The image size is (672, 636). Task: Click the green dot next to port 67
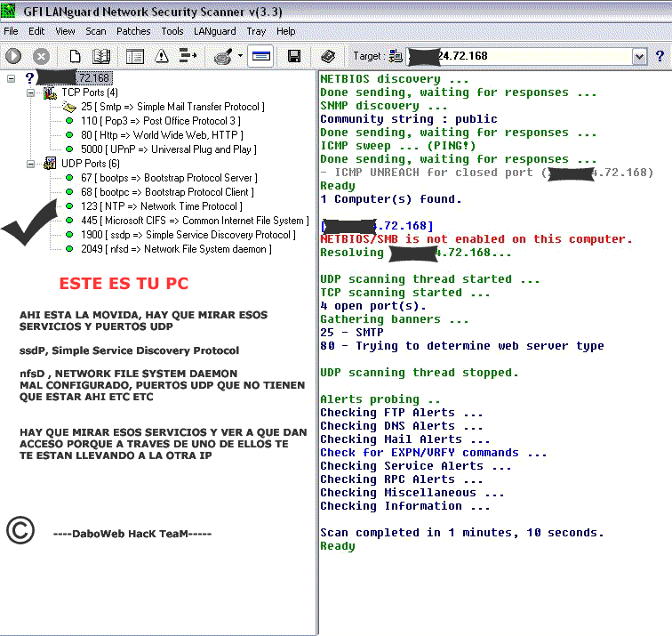[x=69, y=178]
